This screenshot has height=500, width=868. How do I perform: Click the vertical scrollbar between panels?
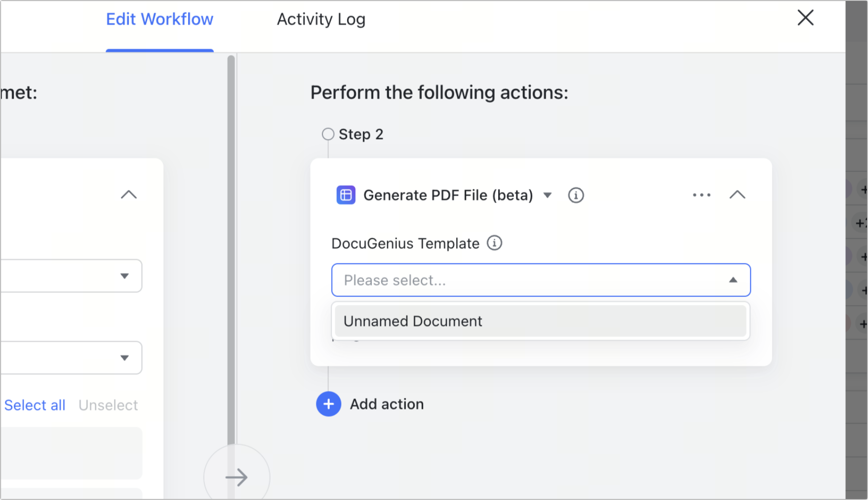(230, 247)
